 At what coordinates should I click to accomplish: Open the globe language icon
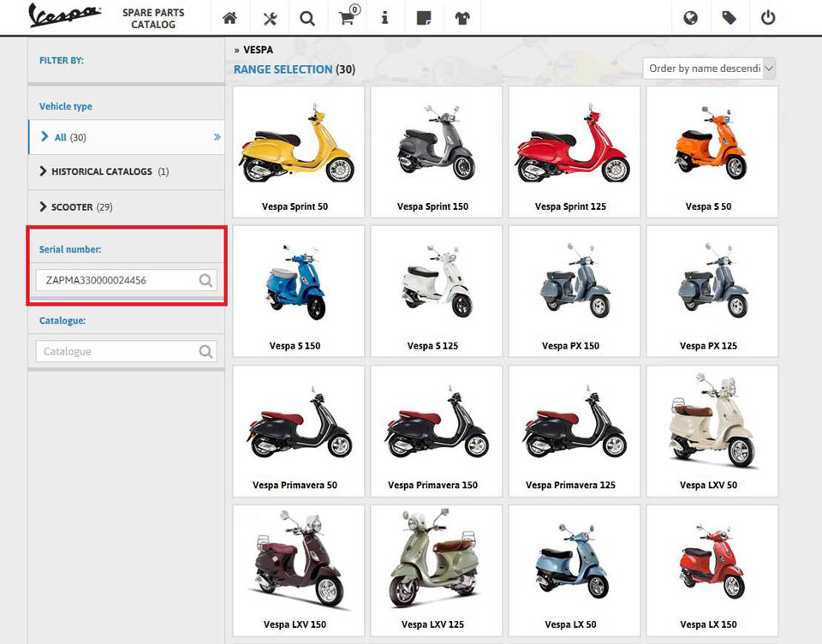690,18
